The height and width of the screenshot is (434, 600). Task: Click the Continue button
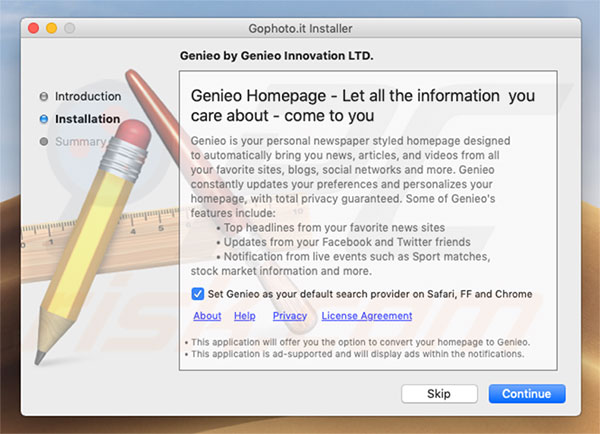527,394
